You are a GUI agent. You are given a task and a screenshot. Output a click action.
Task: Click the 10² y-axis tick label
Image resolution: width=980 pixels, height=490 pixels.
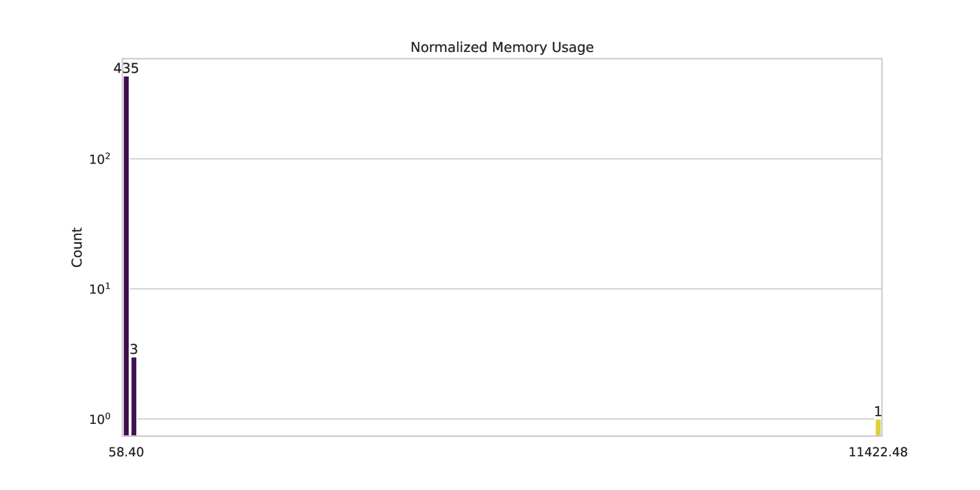pos(100,159)
